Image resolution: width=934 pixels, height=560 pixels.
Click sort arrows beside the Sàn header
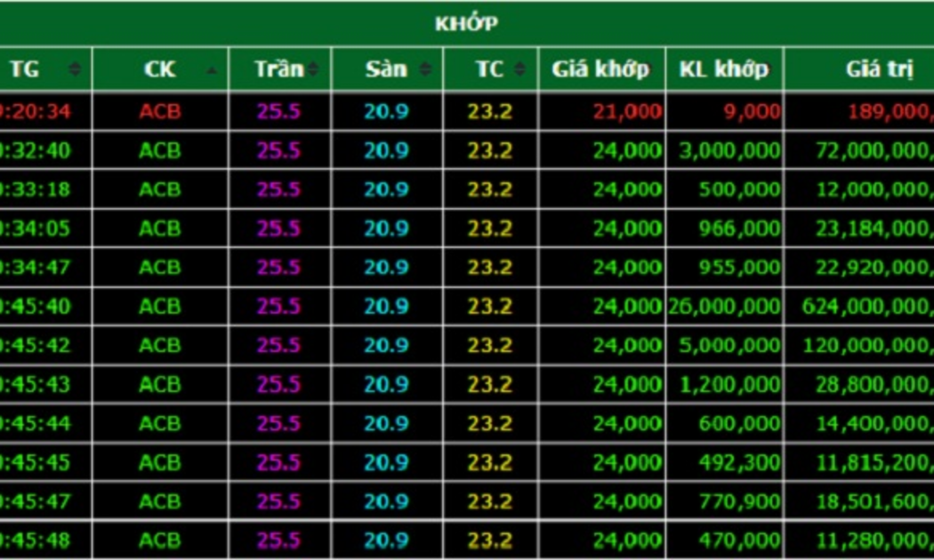[426, 69]
